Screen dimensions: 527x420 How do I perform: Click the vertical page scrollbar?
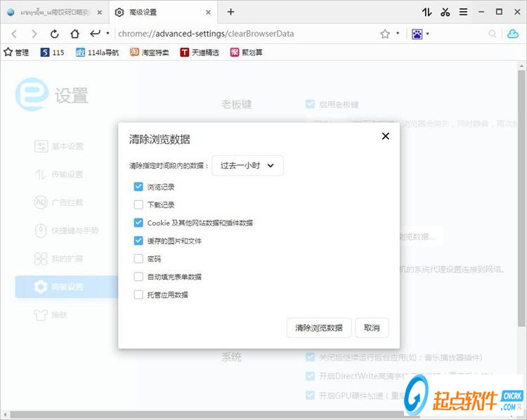pyautogui.click(x=521, y=198)
